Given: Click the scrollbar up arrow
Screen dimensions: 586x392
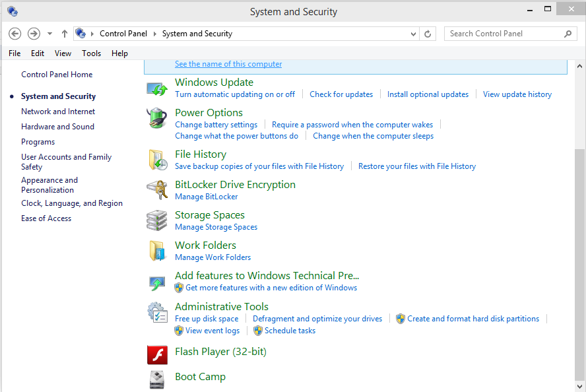Looking at the screenshot, I should 579,66.
